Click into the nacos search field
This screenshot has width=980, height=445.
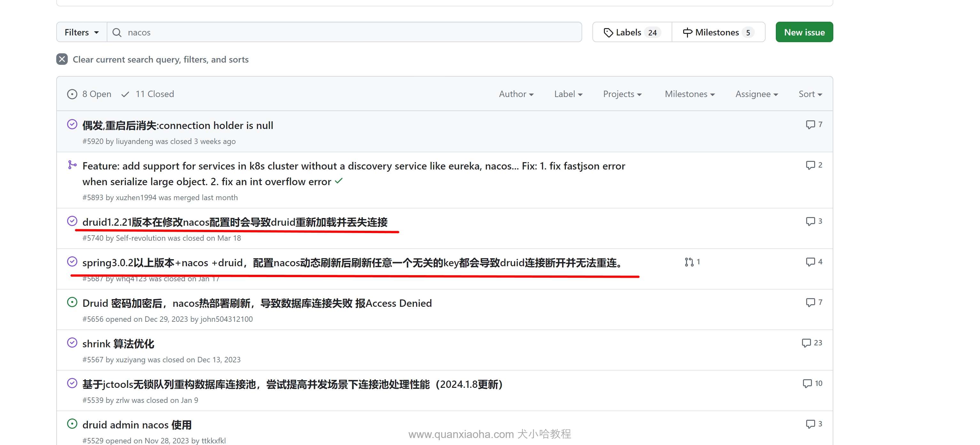pyautogui.click(x=343, y=32)
